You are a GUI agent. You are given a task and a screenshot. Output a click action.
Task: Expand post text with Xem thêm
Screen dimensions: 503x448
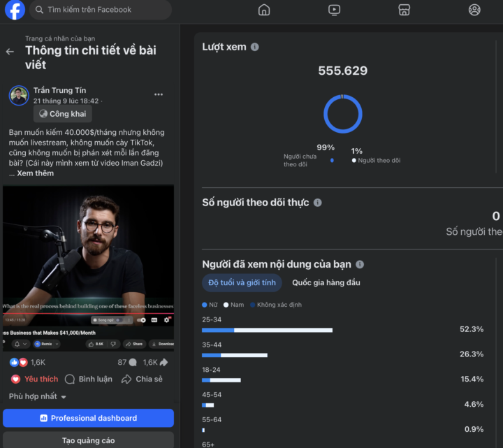tap(35, 173)
